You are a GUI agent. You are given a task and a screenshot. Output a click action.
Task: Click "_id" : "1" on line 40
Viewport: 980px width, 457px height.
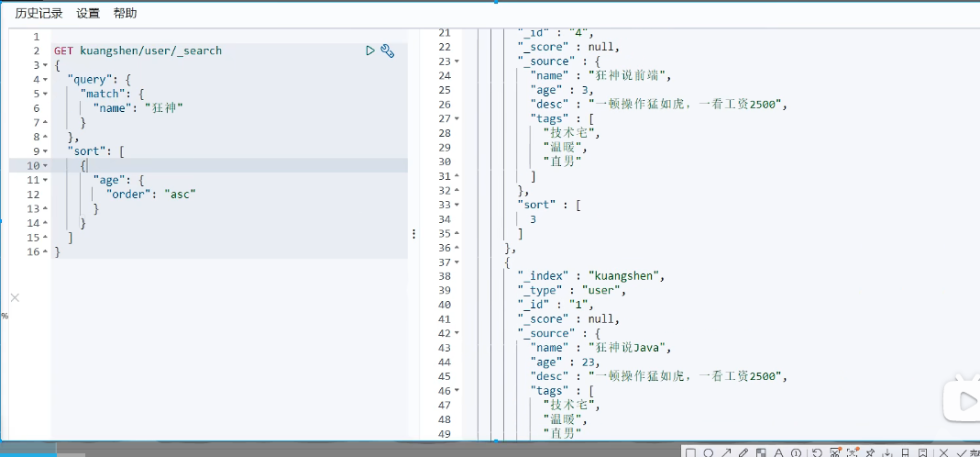tap(555, 305)
